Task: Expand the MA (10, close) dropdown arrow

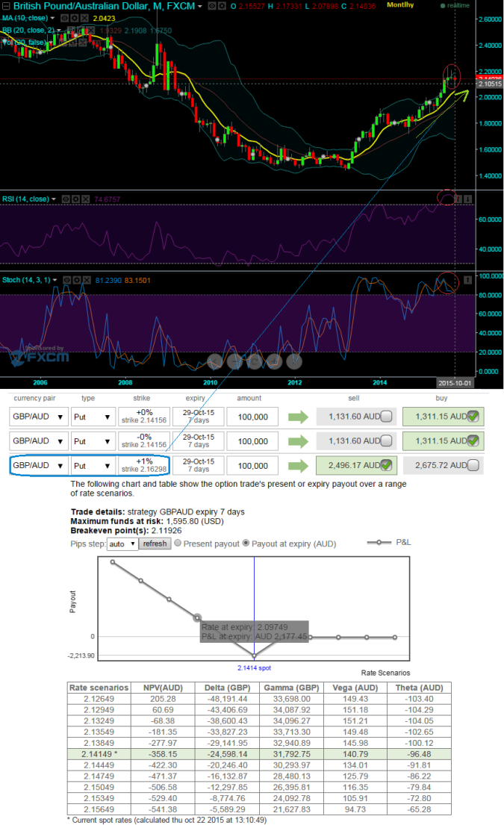Action: click(x=52, y=19)
